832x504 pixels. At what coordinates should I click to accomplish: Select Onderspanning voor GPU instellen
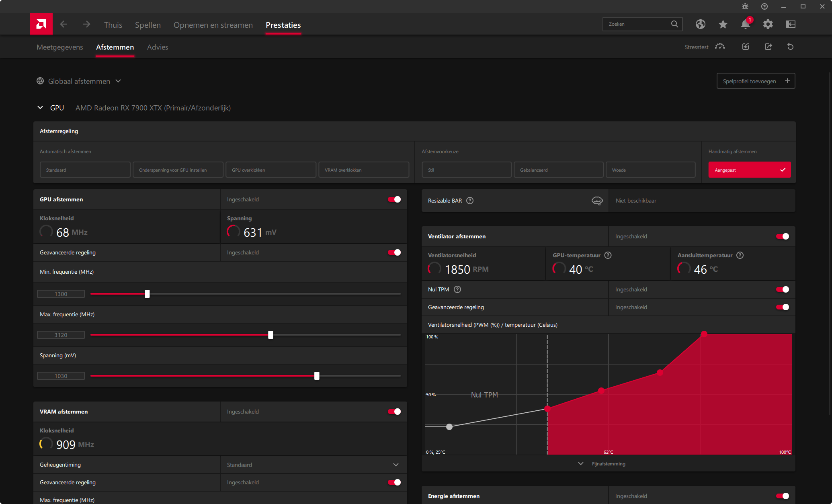pyautogui.click(x=178, y=170)
